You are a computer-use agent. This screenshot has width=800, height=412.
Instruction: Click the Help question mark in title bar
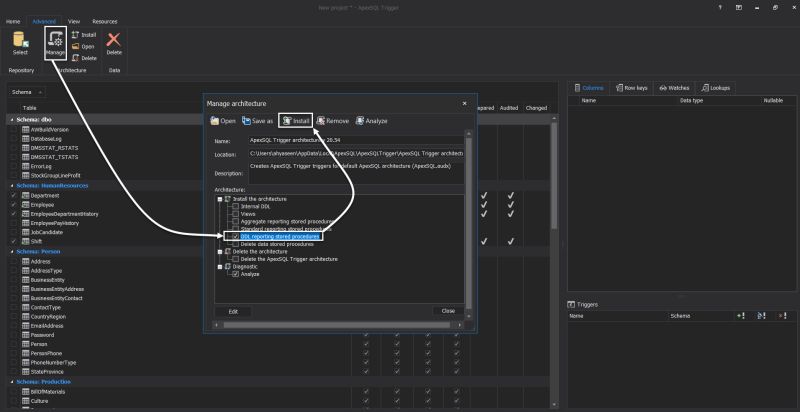(x=719, y=8)
